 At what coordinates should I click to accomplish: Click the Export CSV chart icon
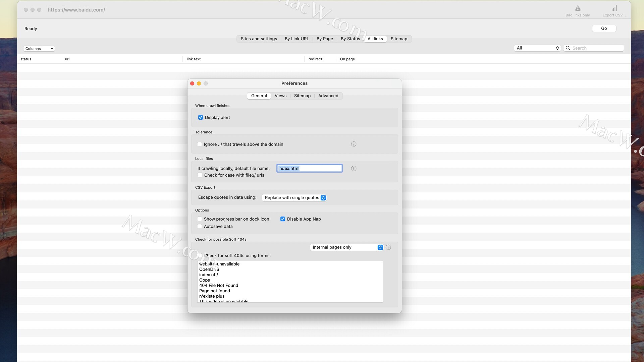[614, 8]
